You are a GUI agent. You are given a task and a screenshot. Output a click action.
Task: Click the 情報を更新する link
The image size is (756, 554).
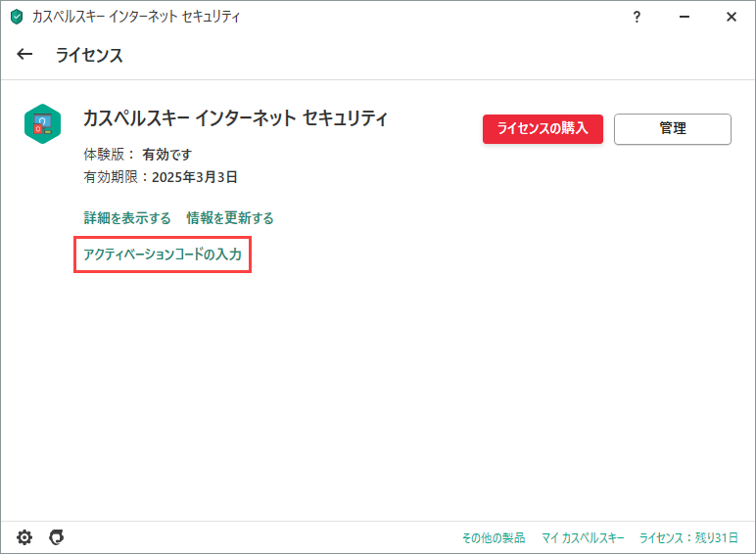click(230, 217)
